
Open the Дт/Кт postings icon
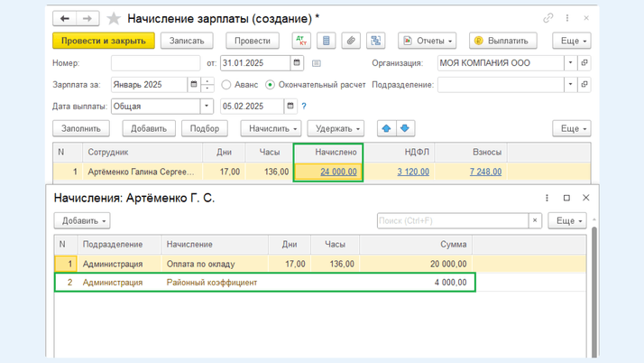pyautogui.click(x=301, y=41)
